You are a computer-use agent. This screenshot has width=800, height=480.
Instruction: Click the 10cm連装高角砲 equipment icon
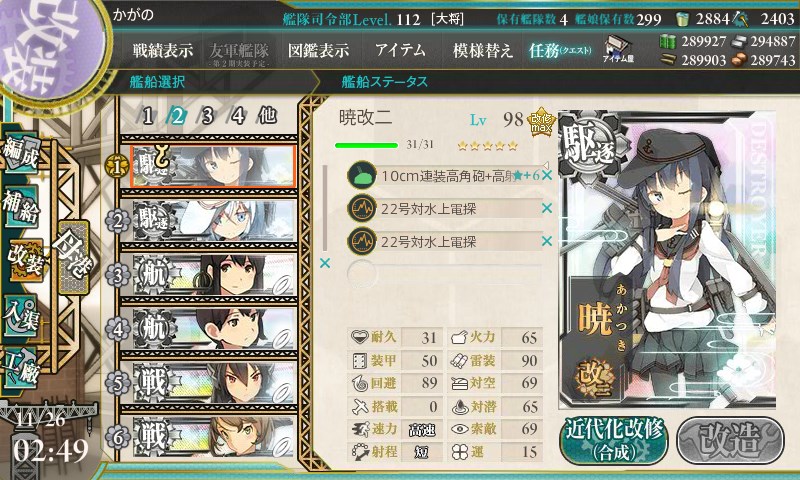click(x=361, y=175)
